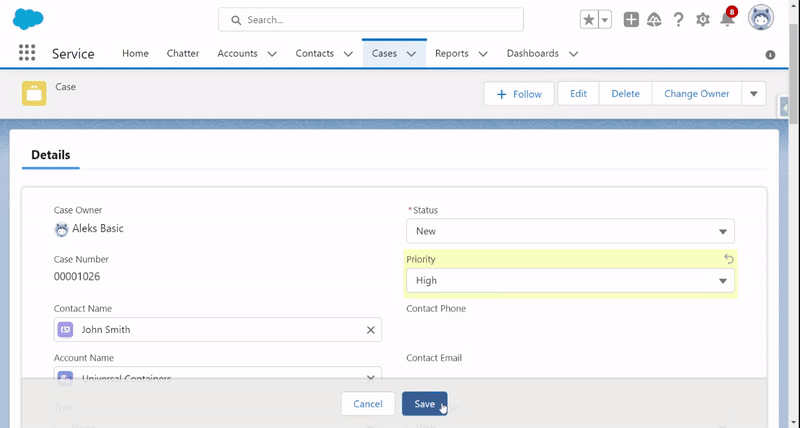Open the Setup gear icon
The image size is (800, 428).
coord(703,20)
